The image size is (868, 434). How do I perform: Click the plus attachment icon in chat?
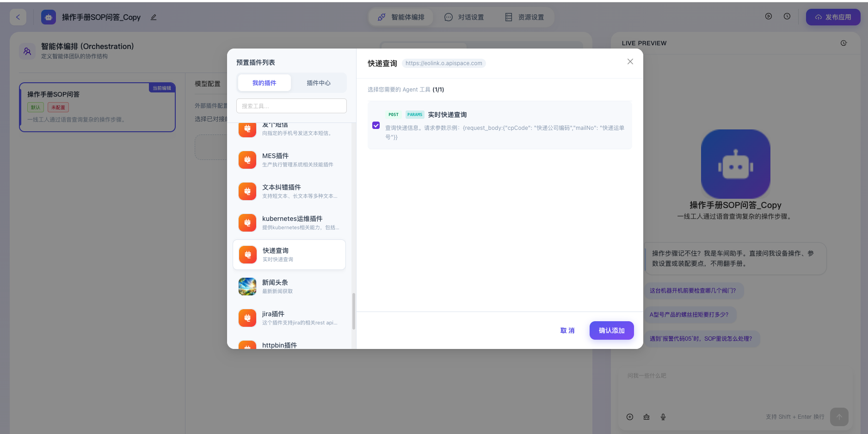629,417
